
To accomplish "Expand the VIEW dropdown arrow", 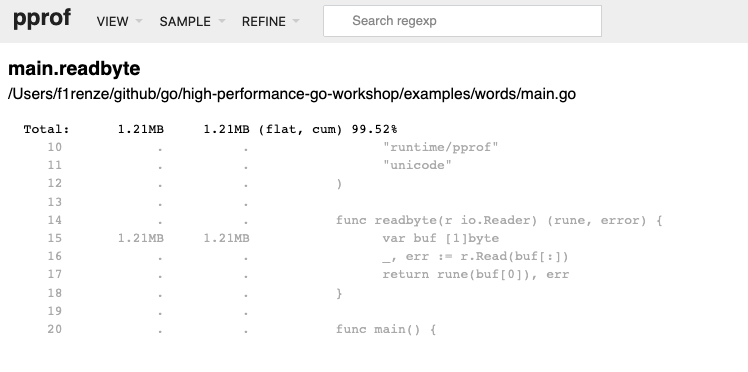I will (138, 21).
